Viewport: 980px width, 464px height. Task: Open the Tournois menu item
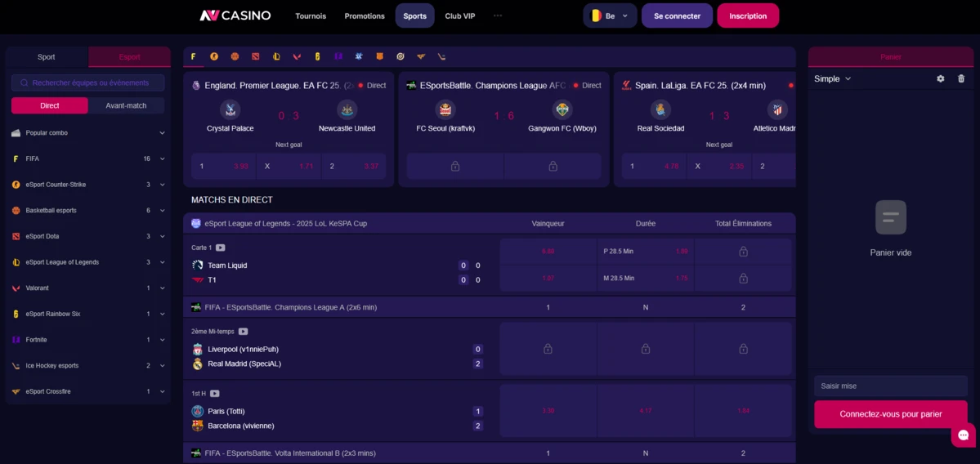pyautogui.click(x=311, y=16)
